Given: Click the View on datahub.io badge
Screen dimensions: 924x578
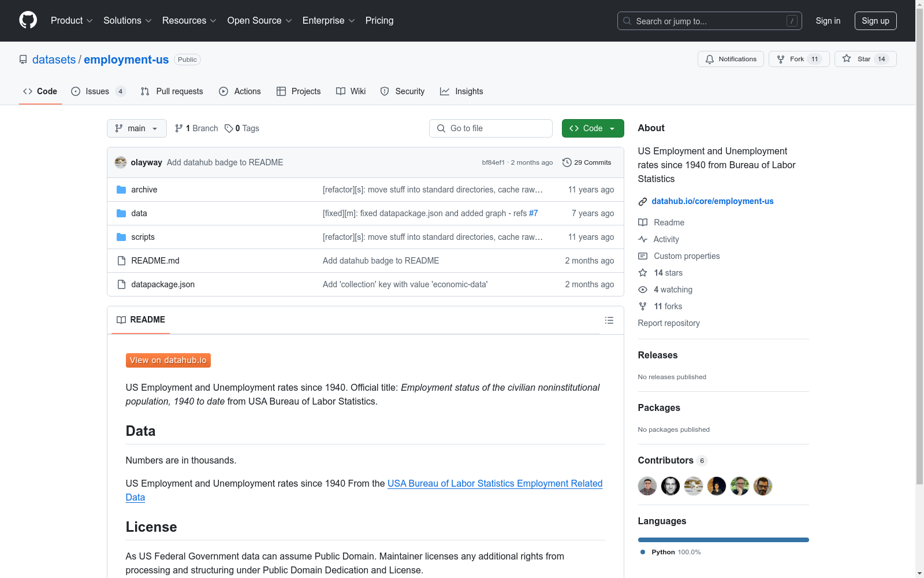Looking at the screenshot, I should 168,360.
